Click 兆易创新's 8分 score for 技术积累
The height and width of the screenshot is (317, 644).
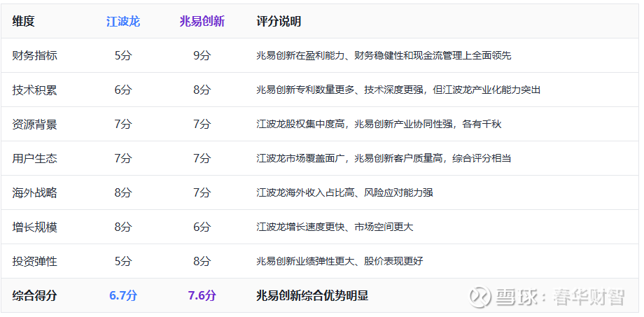[x=202, y=90]
